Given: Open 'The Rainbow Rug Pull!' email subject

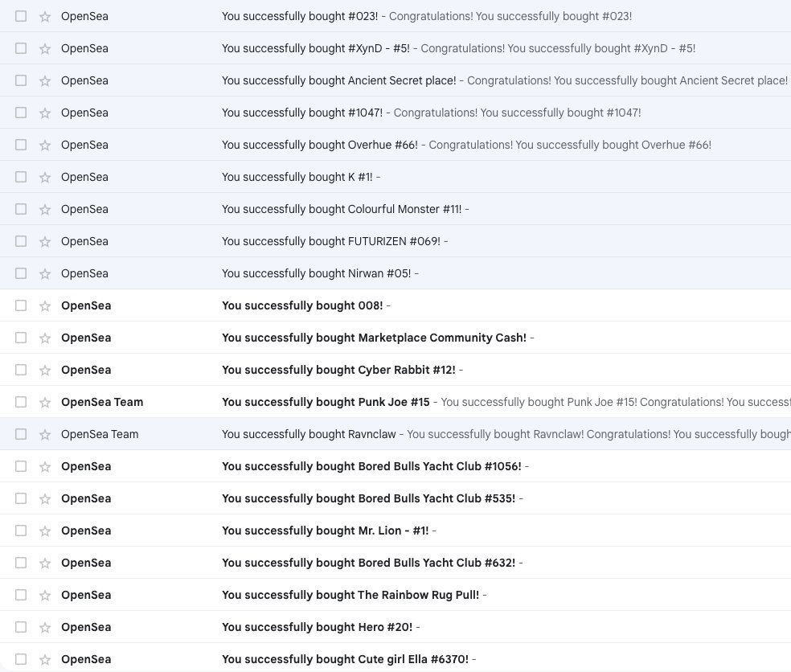Looking at the screenshot, I should 350,595.
